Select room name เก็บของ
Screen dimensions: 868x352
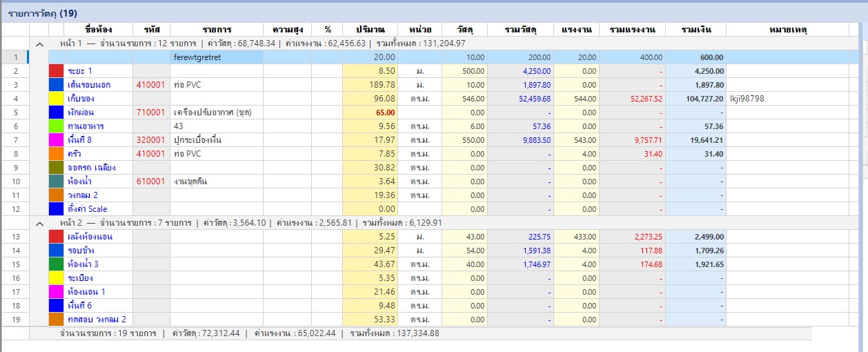81,99
